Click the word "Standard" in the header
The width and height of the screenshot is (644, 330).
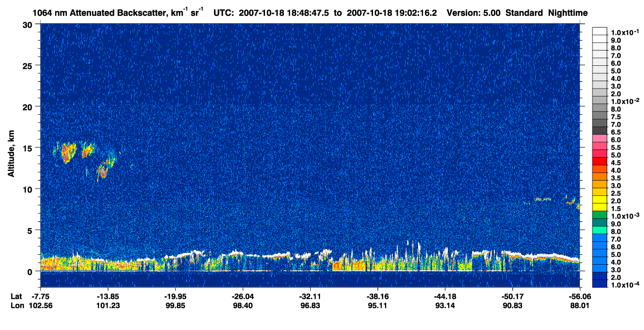(x=524, y=13)
